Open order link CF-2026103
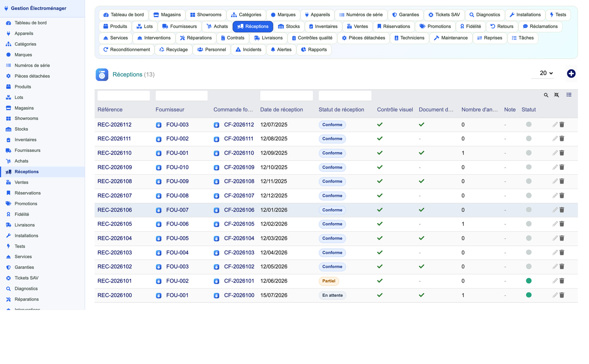The width and height of the screenshot is (589, 364). click(x=239, y=252)
